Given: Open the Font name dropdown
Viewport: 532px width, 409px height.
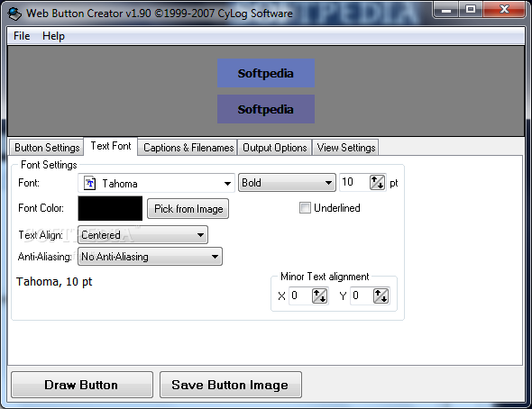Looking at the screenshot, I should tap(156, 183).
